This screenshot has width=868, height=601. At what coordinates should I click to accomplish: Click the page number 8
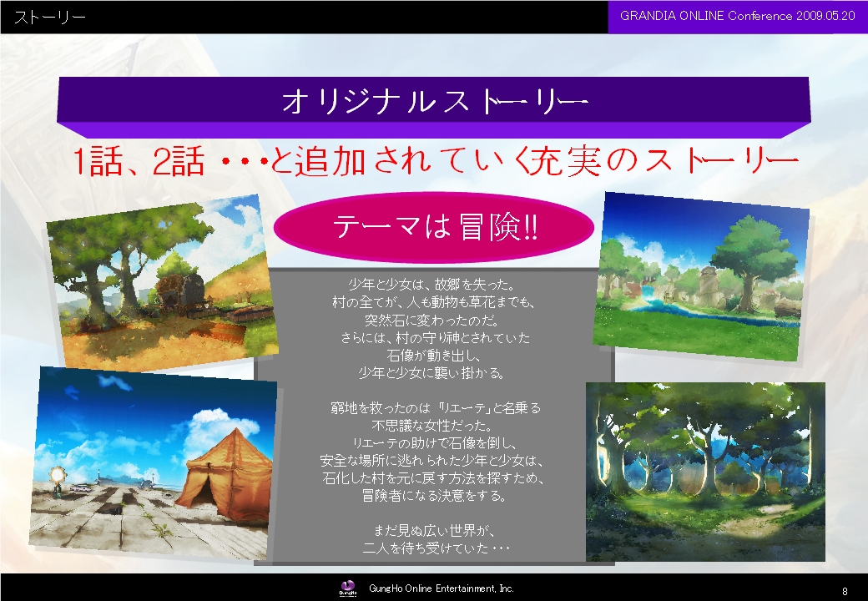[x=845, y=592]
